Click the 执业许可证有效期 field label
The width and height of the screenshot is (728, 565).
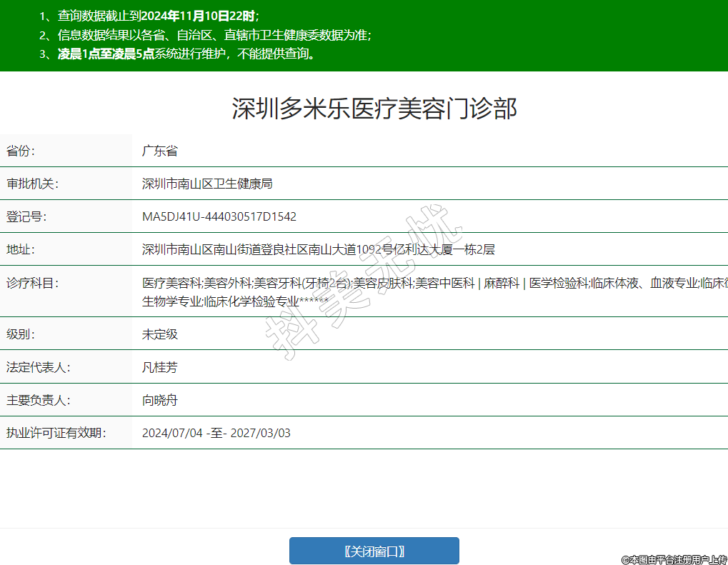(x=56, y=433)
